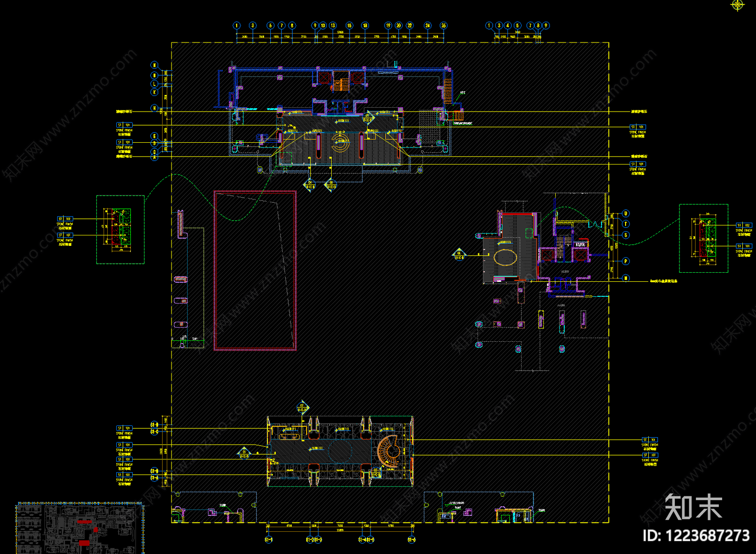Click the ID: 1223687273 text

tap(696, 536)
